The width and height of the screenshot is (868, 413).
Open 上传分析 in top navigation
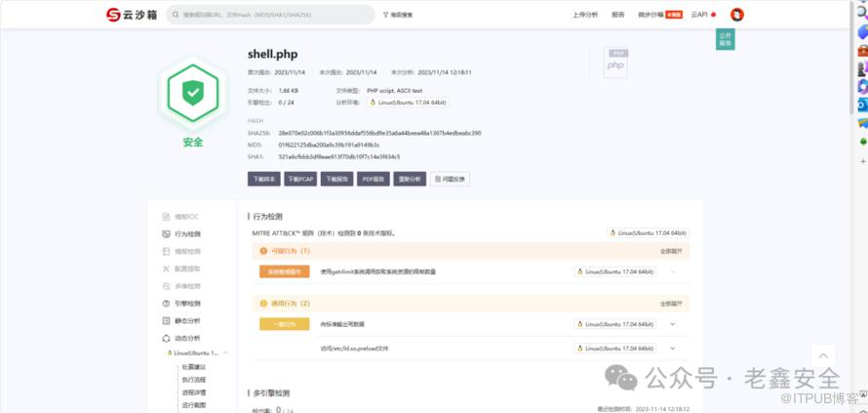click(585, 15)
